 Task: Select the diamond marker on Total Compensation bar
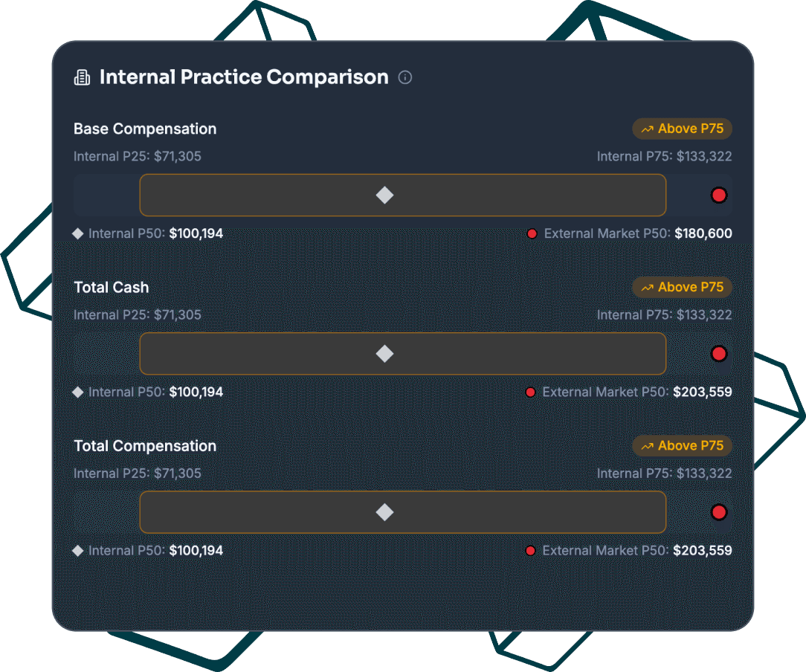[384, 511]
